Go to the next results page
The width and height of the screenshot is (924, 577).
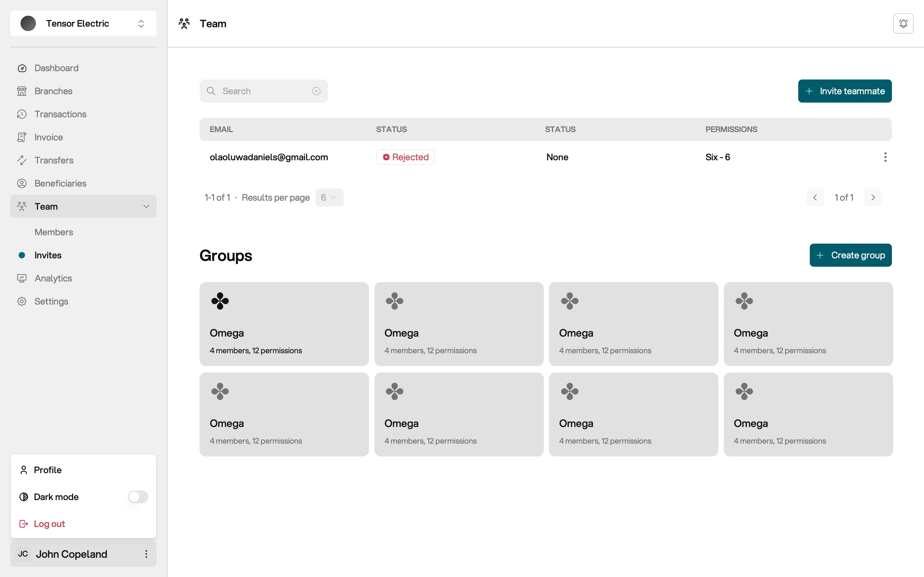(872, 198)
